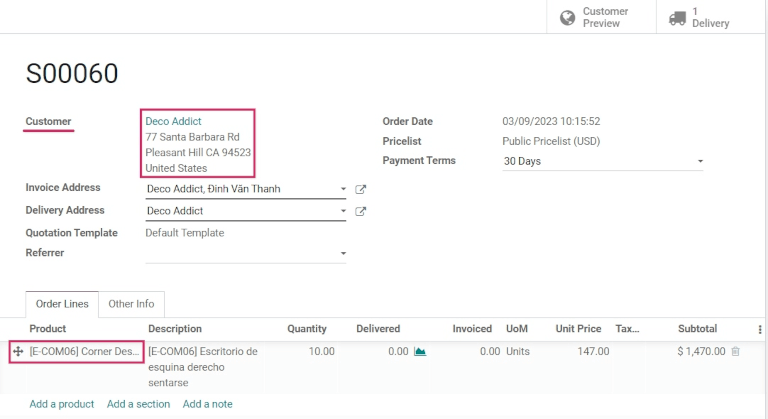Switch to the Other Info tab
This screenshot has width=768, height=419.
pos(131,304)
